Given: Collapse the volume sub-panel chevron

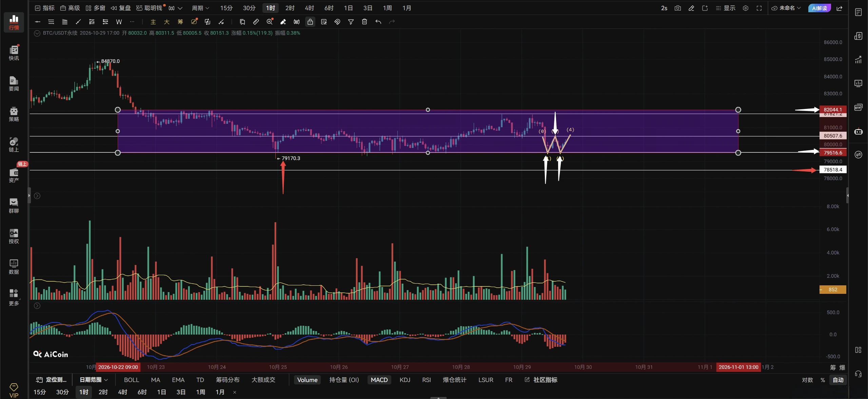Looking at the screenshot, I should (37, 196).
